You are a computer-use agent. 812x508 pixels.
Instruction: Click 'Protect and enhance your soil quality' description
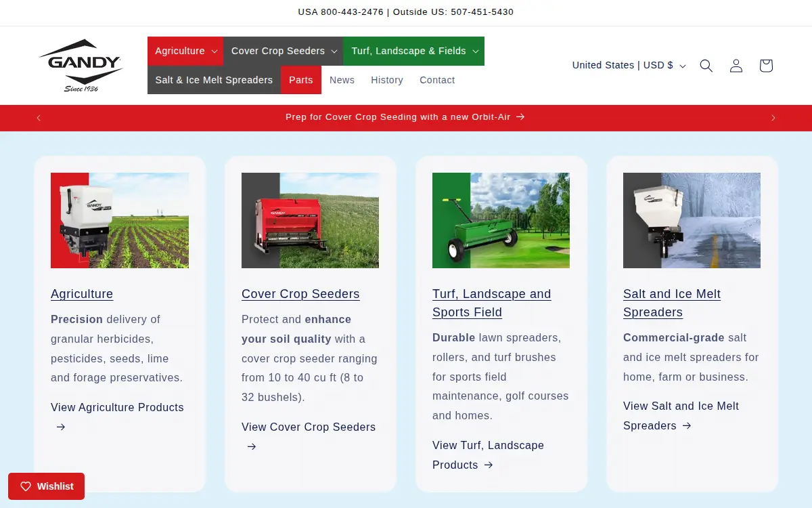[x=310, y=358]
